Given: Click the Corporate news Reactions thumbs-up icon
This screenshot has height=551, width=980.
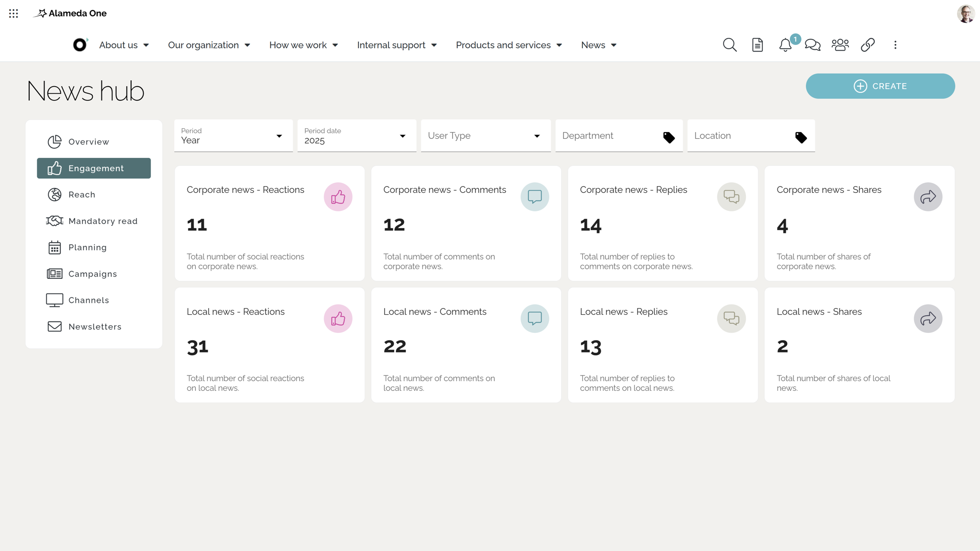Looking at the screenshot, I should tap(338, 197).
